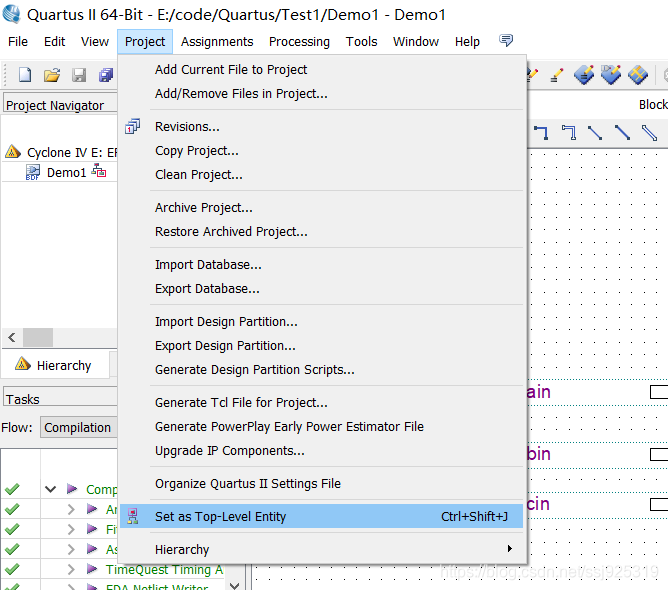Choose Copy Project

[x=321, y=150]
